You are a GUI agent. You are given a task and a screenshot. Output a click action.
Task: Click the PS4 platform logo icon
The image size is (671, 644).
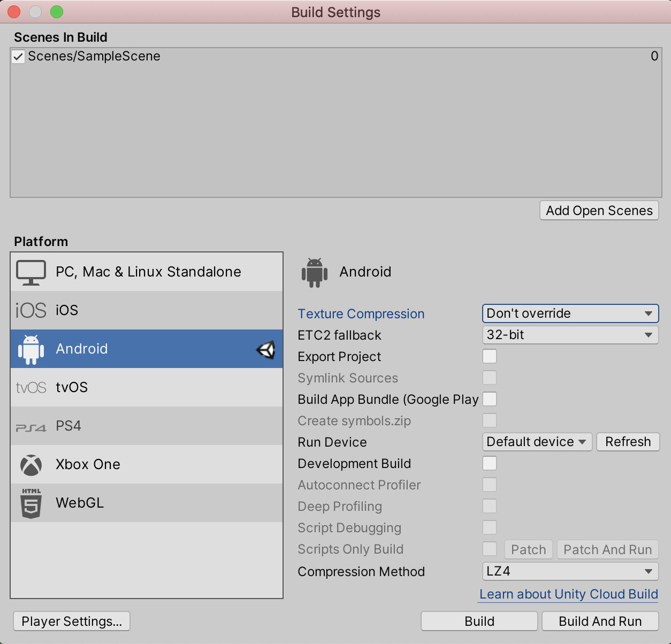[x=31, y=427]
